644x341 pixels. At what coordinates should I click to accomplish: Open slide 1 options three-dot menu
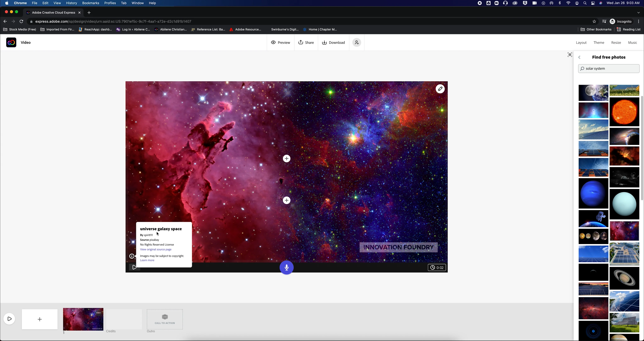tap(98, 313)
